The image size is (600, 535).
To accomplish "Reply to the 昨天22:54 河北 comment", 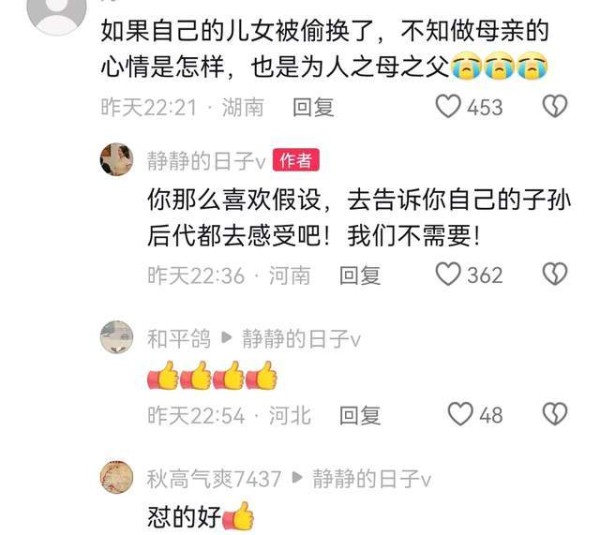I will (x=360, y=416).
